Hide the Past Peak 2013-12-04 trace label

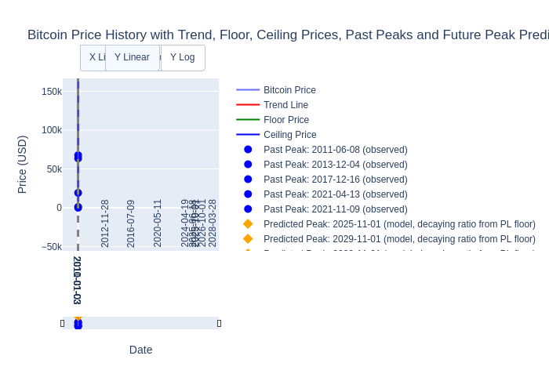click(335, 165)
